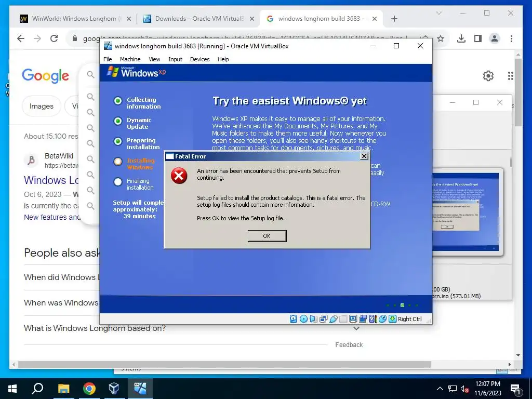
Task: Close the Fatal Error dialog with its X
Action: (364, 156)
